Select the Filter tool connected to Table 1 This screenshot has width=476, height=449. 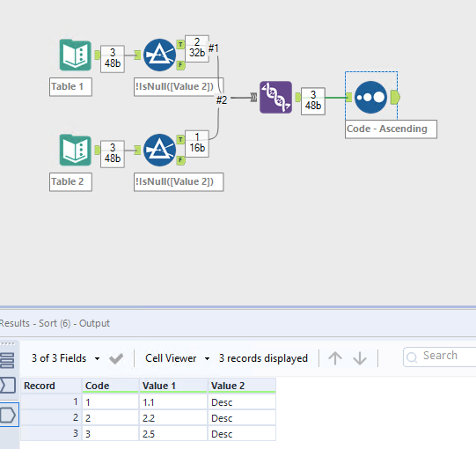click(x=159, y=55)
